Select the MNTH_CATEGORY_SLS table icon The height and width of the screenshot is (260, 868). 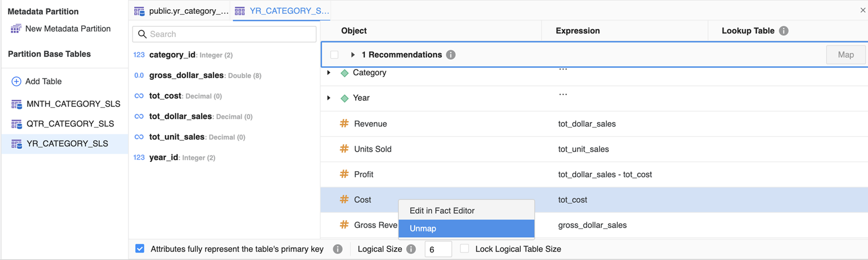pyautogui.click(x=17, y=104)
